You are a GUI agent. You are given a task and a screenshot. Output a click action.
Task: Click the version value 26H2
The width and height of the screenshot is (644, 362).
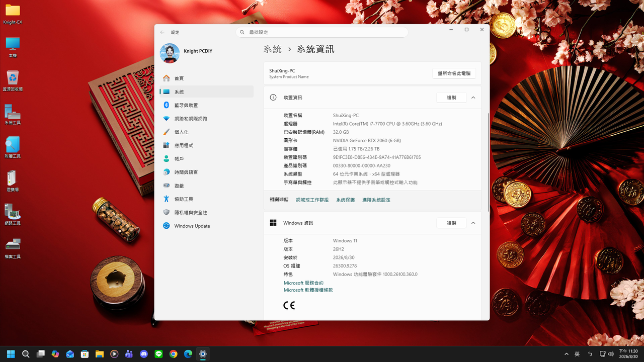click(x=339, y=249)
